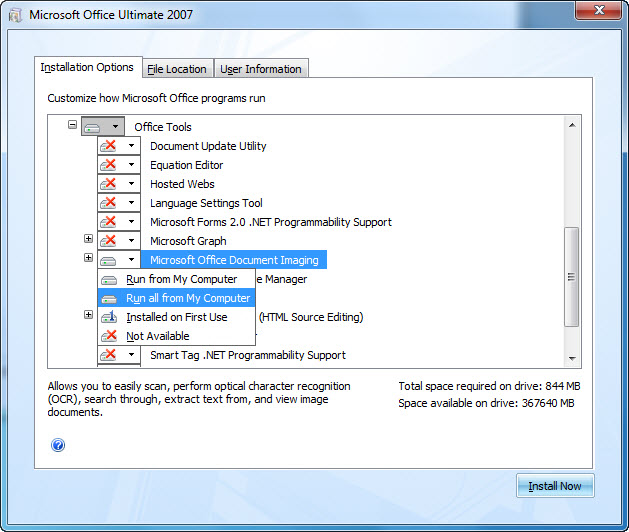Open Hosted Webs dropdown arrow
The height and width of the screenshot is (532, 629).
[x=131, y=184]
